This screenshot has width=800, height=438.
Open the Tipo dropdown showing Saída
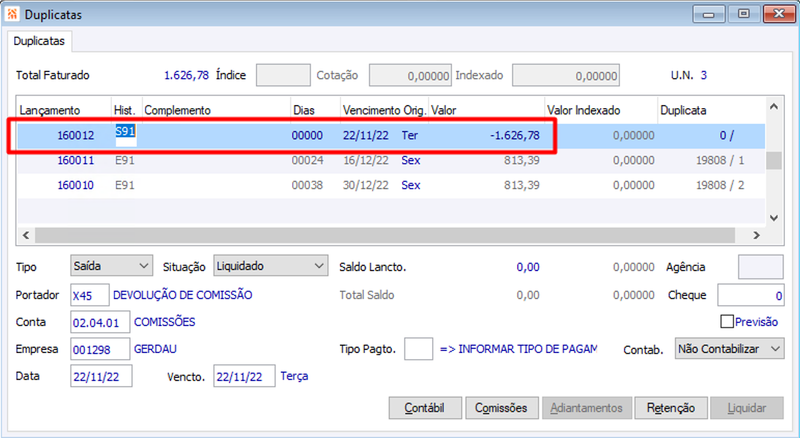point(111,266)
